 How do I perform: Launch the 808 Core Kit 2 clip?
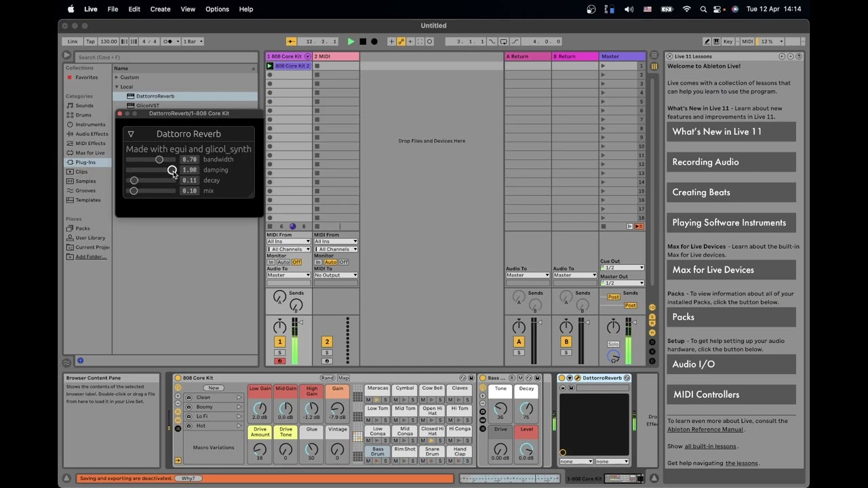tap(270, 66)
